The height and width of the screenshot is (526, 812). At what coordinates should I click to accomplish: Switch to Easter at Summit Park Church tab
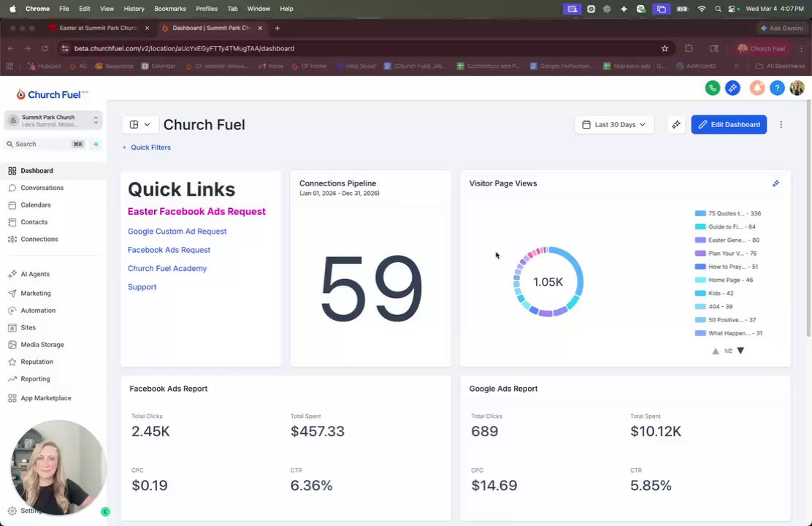(99, 28)
